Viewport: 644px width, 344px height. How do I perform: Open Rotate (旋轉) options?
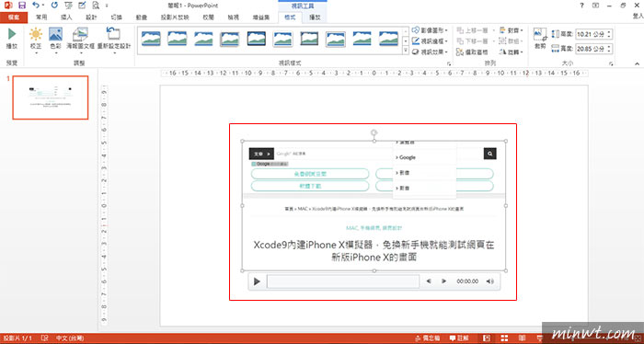[511, 52]
